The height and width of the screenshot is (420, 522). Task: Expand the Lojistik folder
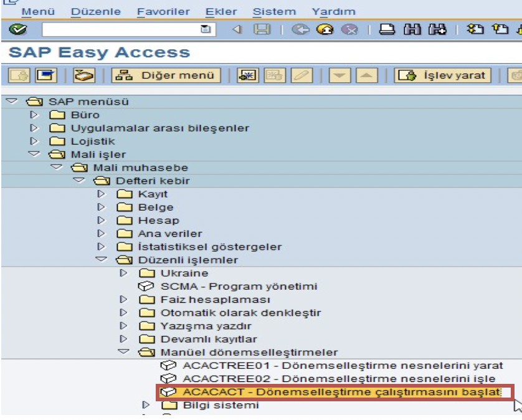click(34, 141)
